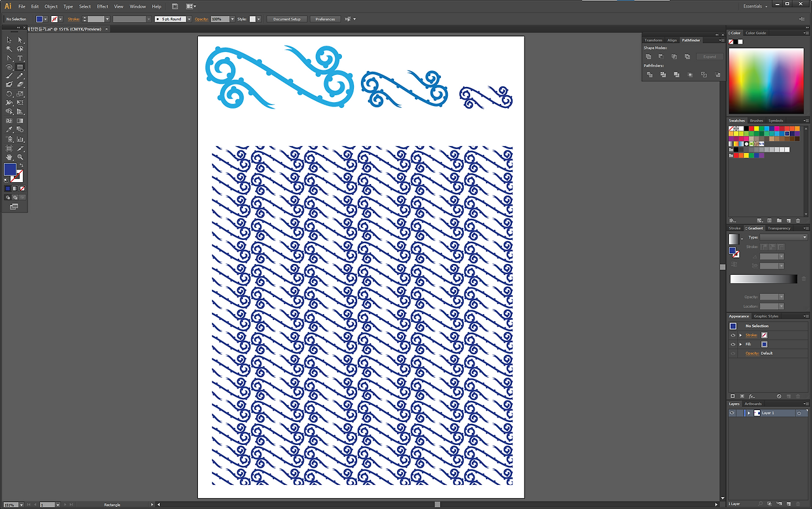Enable Draw Normal mode

8,197
